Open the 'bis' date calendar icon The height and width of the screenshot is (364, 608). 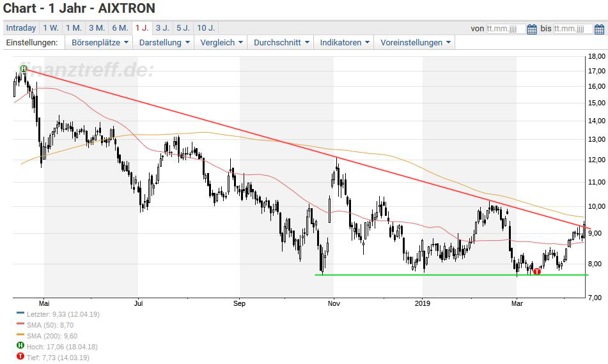(599, 29)
